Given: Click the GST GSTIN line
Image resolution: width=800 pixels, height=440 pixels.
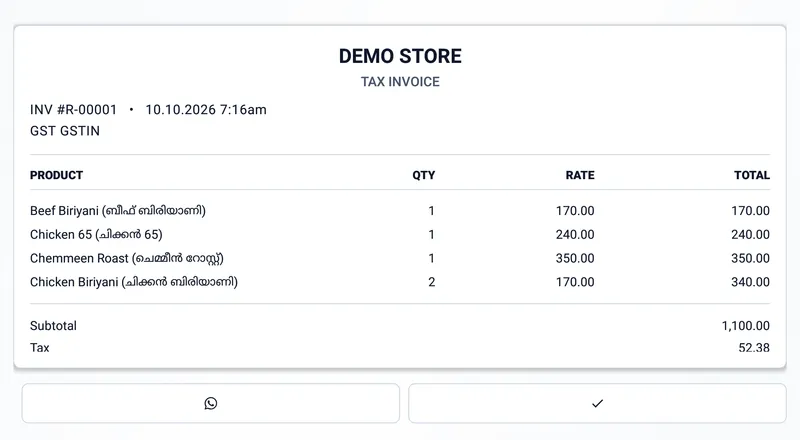Looking at the screenshot, I should pos(65,131).
